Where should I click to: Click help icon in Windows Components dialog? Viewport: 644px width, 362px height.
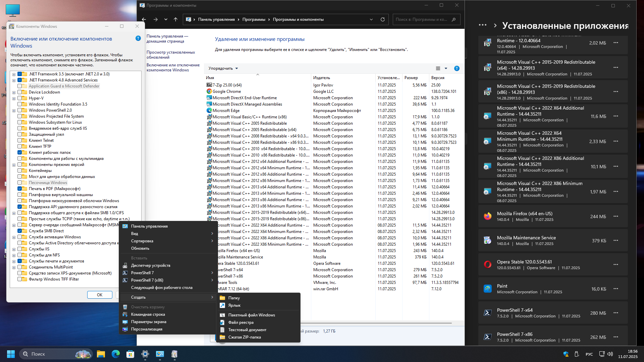pyautogui.click(x=138, y=38)
